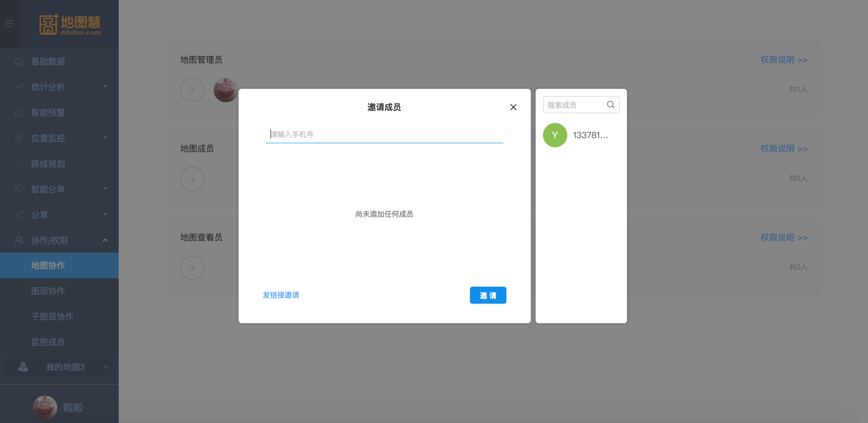The height and width of the screenshot is (423, 868).
Task: Select the 图层协作 submenu item
Action: tap(59, 291)
